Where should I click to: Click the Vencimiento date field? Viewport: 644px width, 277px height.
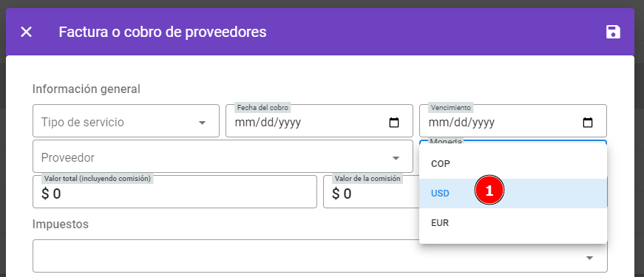point(513,120)
